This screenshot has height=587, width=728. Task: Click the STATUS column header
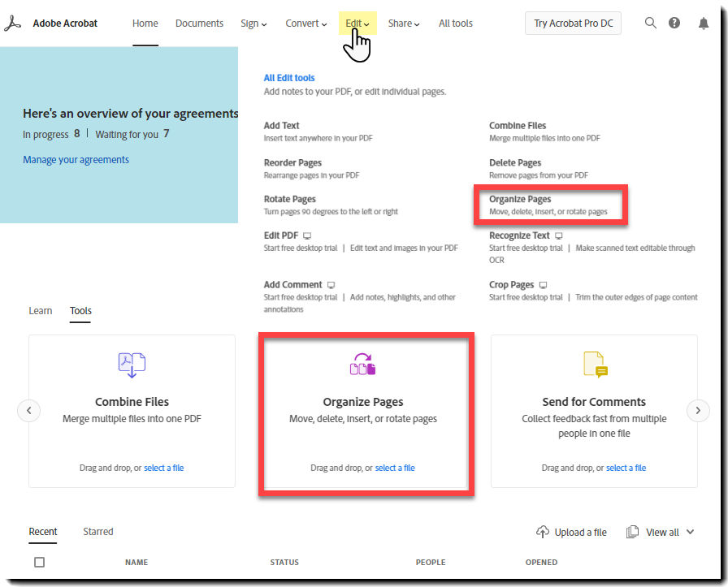tap(284, 562)
